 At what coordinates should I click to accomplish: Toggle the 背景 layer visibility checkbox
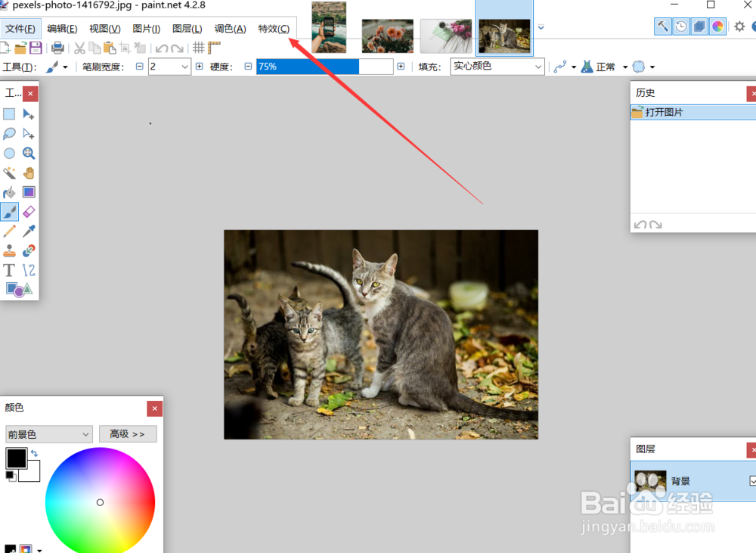coord(753,480)
